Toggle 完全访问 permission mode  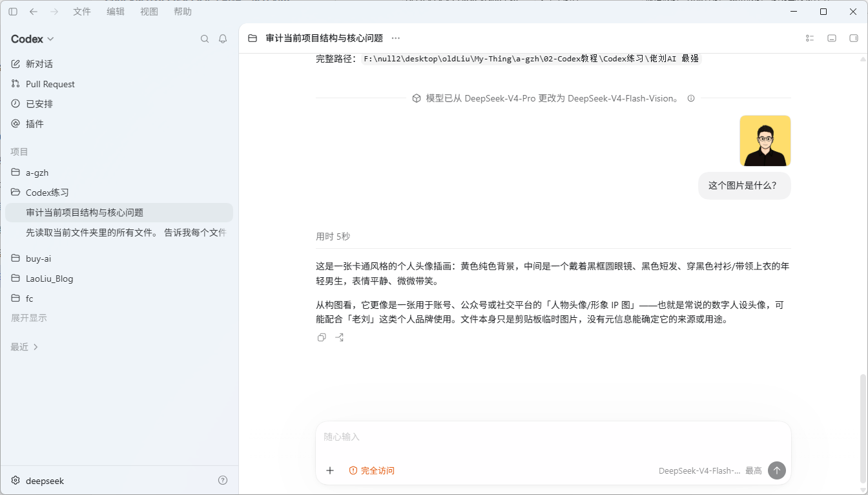(x=372, y=470)
